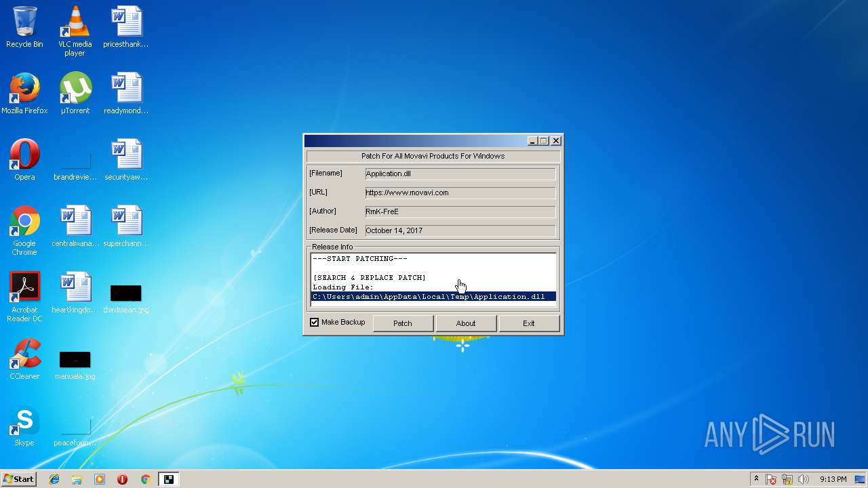Select the securityaw Word document icon

tap(126, 160)
